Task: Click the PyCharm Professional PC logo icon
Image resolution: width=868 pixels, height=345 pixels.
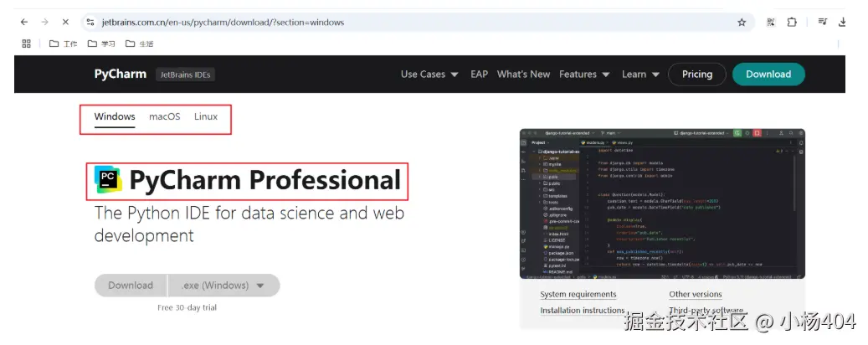Action: coord(108,179)
